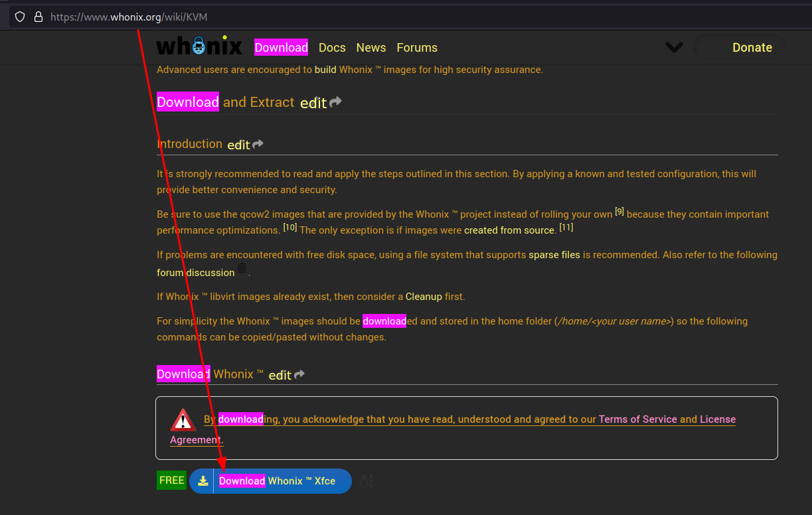Open the Terms of Service link

(638, 419)
